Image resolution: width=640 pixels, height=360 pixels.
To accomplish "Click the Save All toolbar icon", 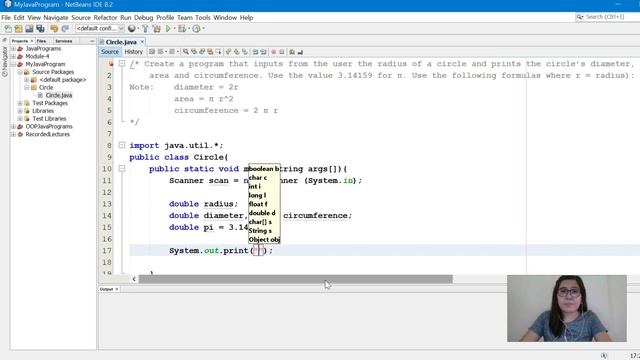I will 40,29.
